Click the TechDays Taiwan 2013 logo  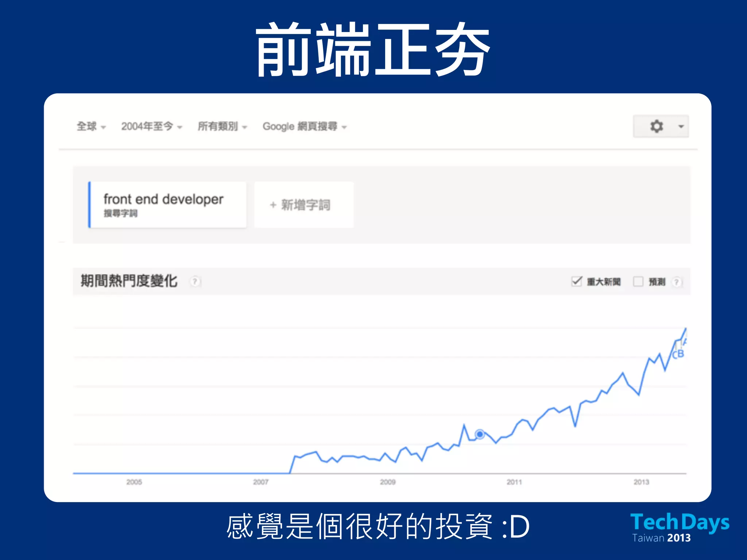point(680,528)
